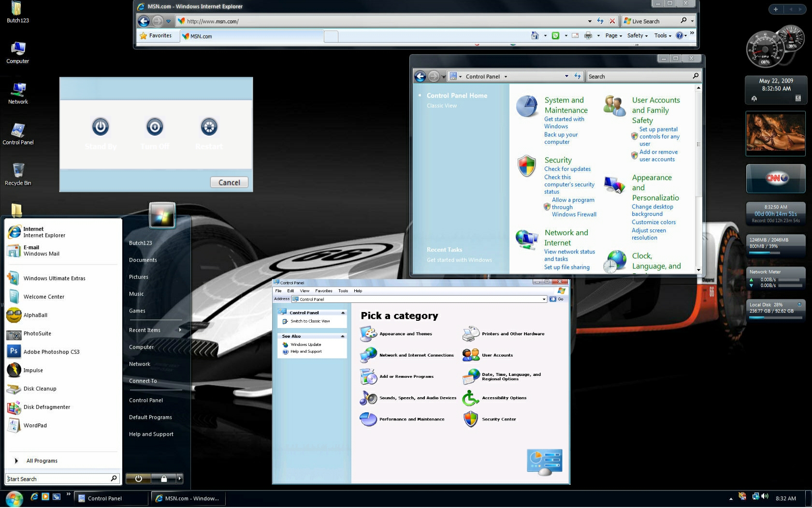812x508 pixels.
Task: Expand Recent Items submenu arrow
Action: pos(180,330)
